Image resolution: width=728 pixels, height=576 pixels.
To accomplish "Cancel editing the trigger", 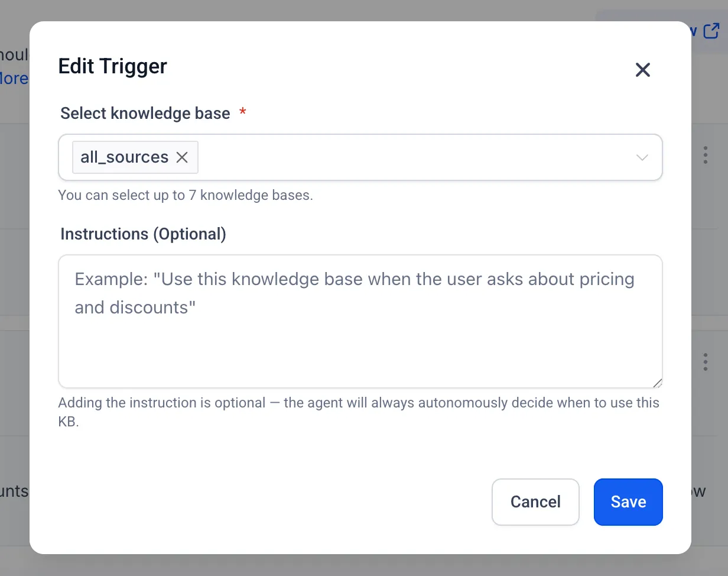I will coord(535,501).
